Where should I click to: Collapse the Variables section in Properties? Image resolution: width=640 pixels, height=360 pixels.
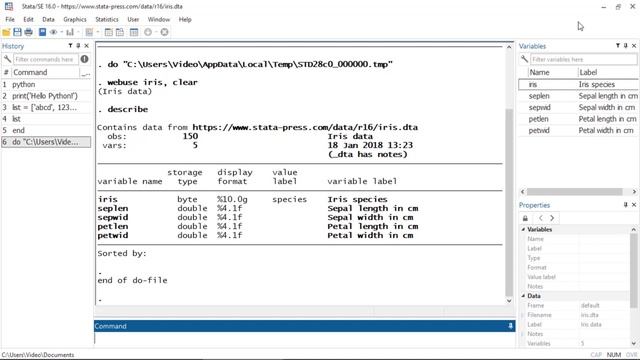(x=523, y=229)
